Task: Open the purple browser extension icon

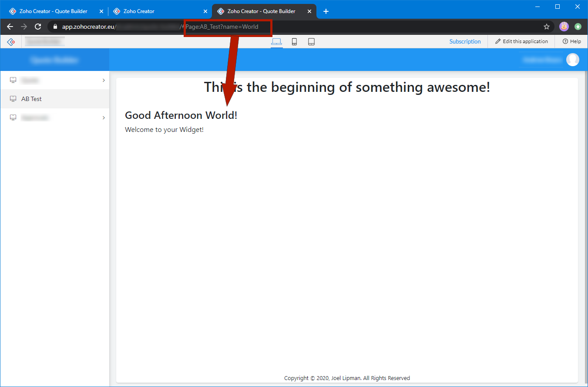Action: pos(564,27)
